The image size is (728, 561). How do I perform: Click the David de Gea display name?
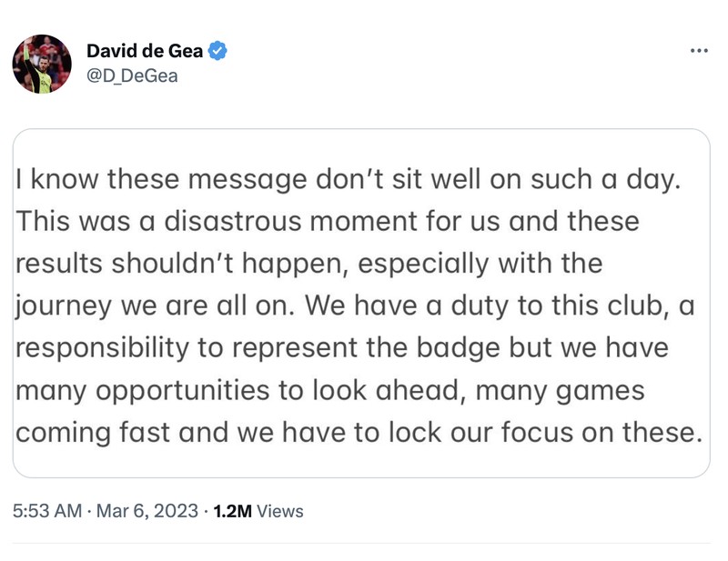tap(144, 51)
